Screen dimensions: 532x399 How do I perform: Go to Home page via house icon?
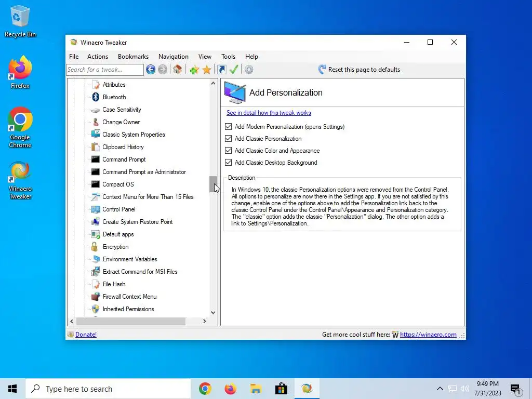pos(177,70)
